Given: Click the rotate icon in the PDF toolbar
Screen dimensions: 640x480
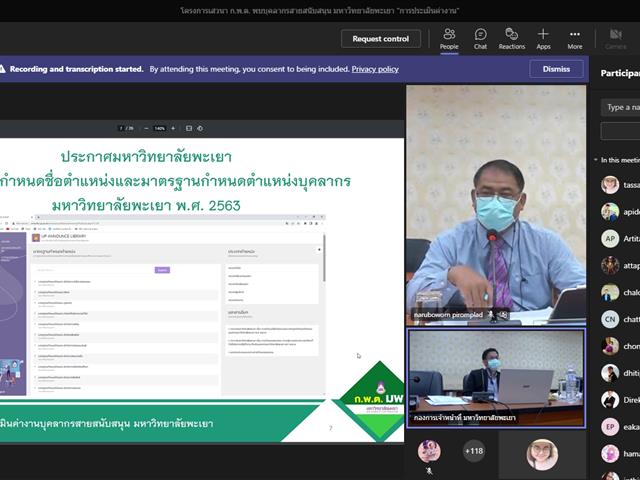Looking at the screenshot, I should pos(200,128).
